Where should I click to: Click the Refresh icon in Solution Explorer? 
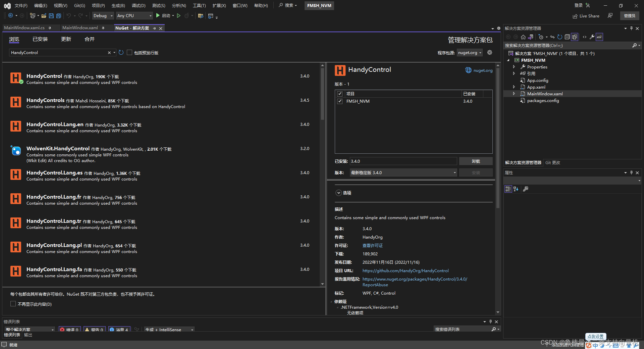click(x=559, y=37)
